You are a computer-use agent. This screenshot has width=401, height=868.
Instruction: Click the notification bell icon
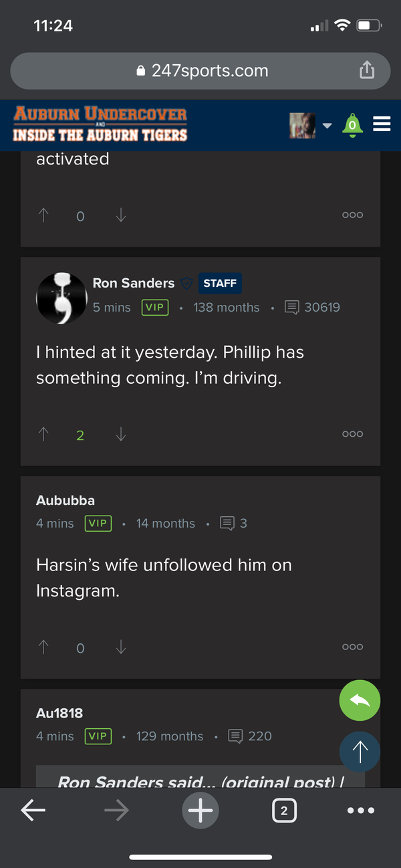click(352, 124)
